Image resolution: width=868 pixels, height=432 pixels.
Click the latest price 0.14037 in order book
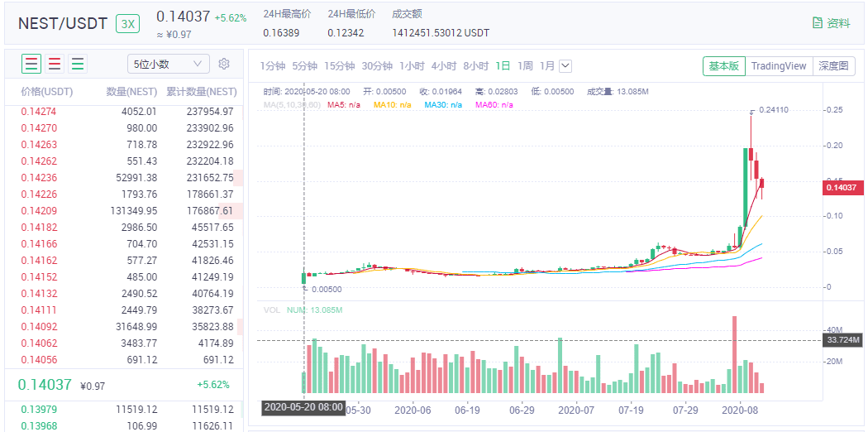(x=45, y=384)
